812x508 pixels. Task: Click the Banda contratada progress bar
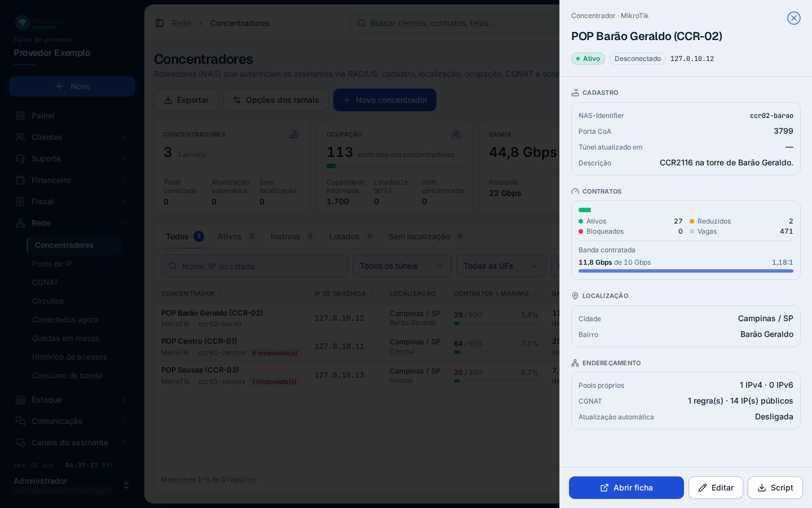click(x=686, y=271)
